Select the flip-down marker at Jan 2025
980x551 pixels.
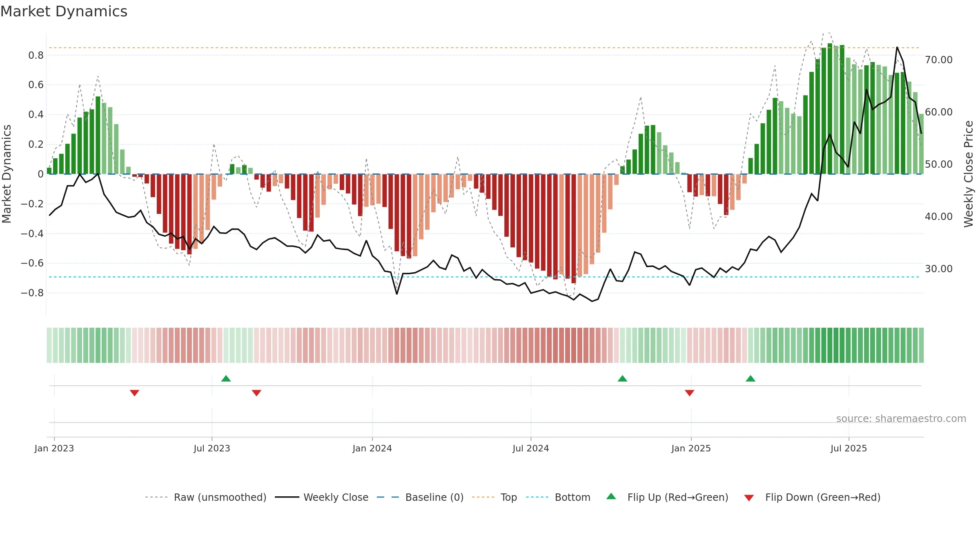[x=690, y=393]
